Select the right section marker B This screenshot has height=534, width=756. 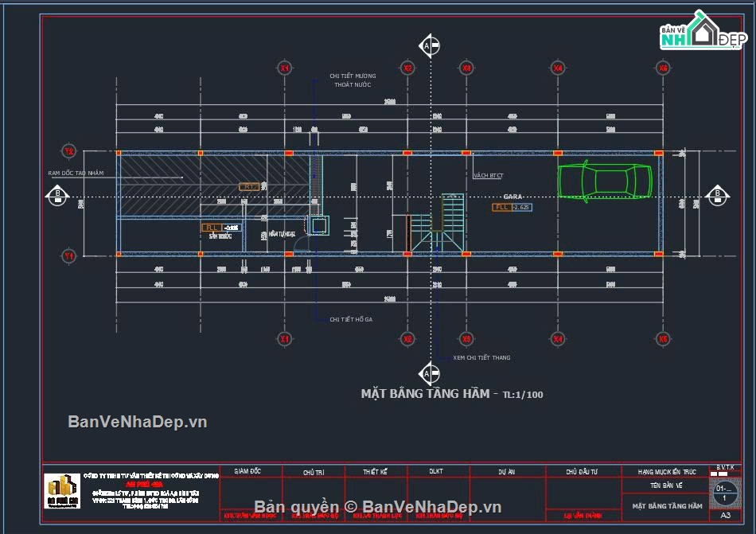[x=717, y=196]
